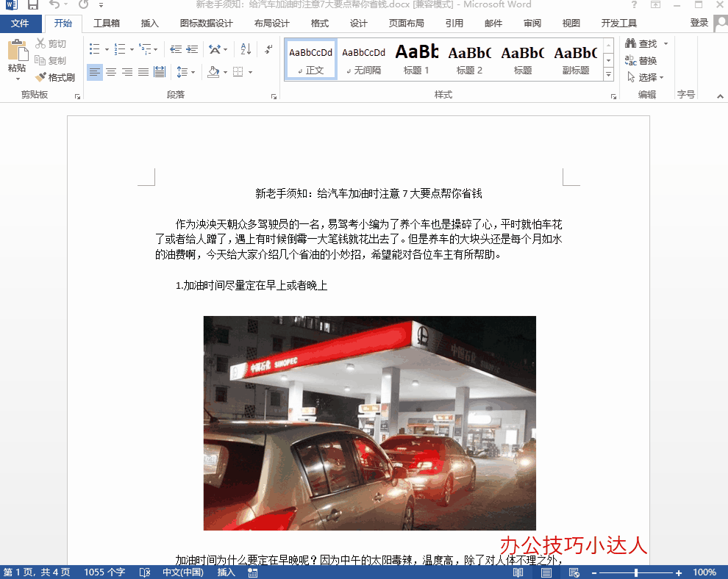Open the shading color dropdown arrow

coord(225,72)
